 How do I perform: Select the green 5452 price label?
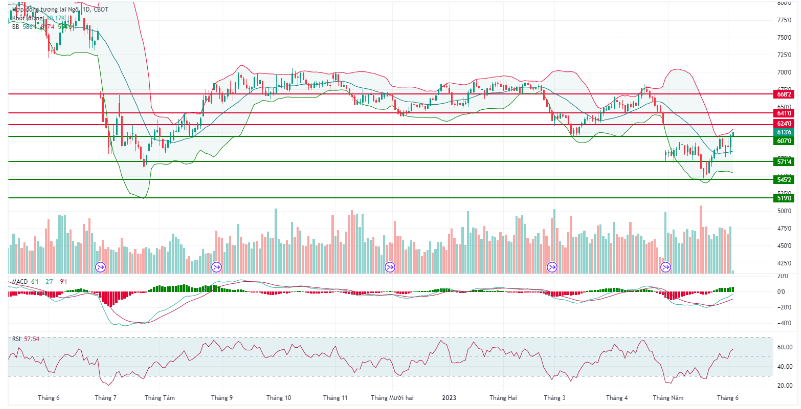[x=784, y=180]
